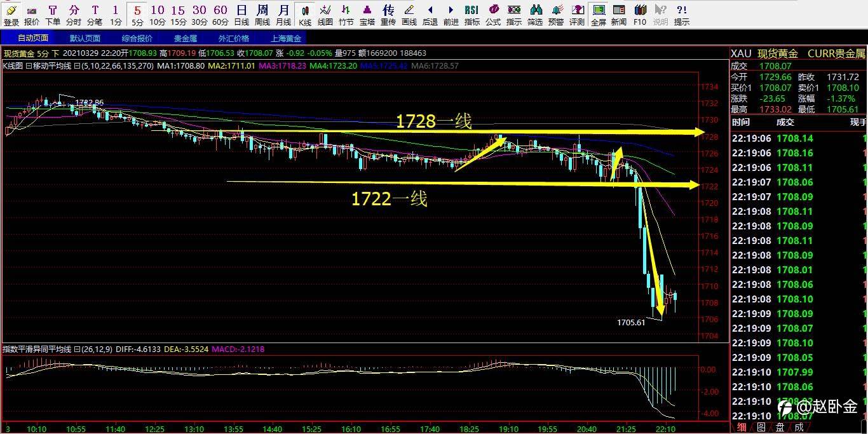Click the MA4:1723.20 value
Screen dimensions: 868x434
click(x=333, y=65)
